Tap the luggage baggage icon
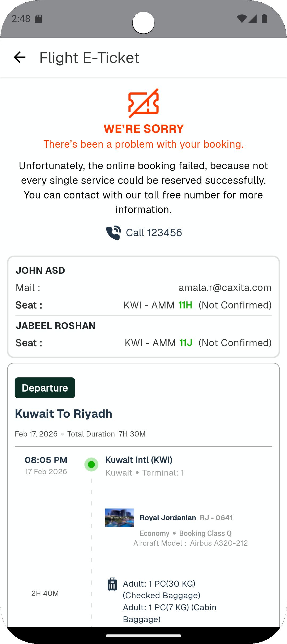This screenshot has height=644, width=287. (112, 584)
